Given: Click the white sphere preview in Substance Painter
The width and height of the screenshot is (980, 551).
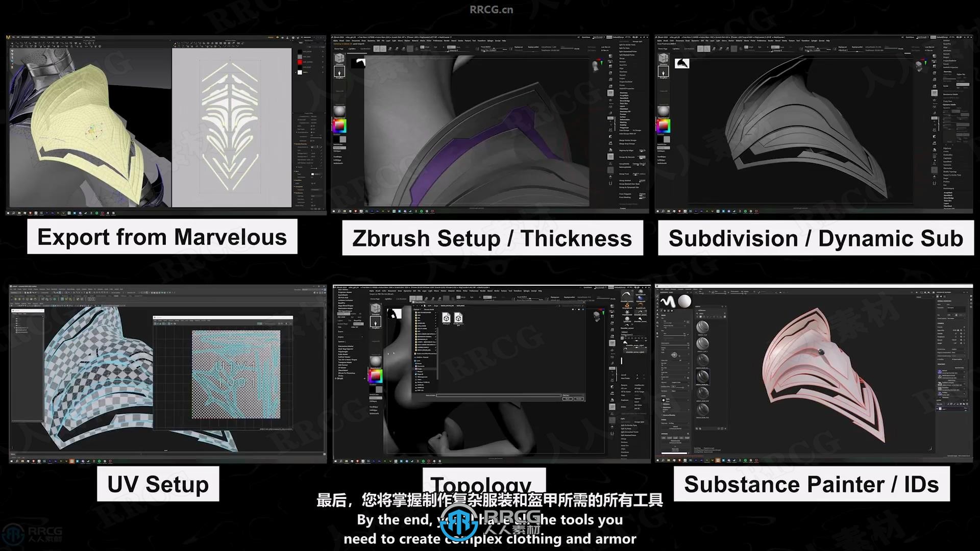Looking at the screenshot, I should pyautogui.click(x=684, y=301).
